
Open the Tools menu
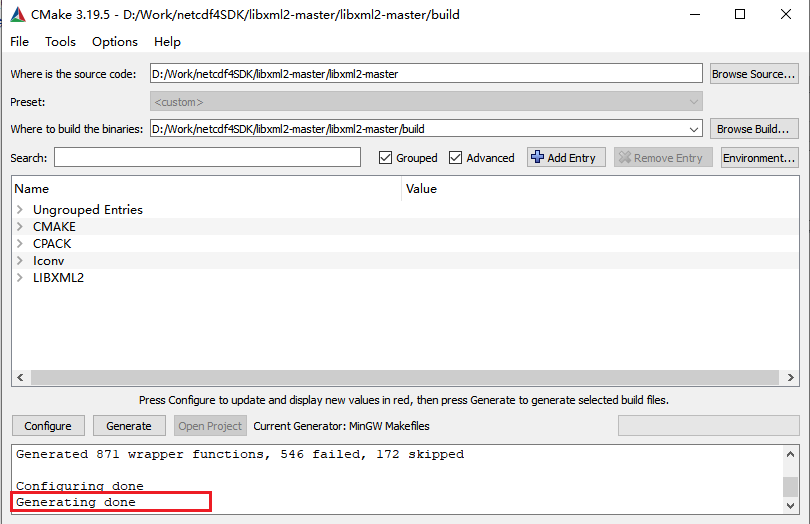point(60,42)
